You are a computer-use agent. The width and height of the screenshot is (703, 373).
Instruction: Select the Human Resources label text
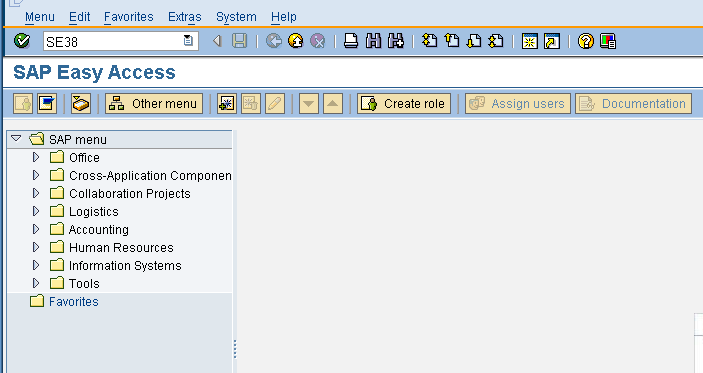pos(121,247)
